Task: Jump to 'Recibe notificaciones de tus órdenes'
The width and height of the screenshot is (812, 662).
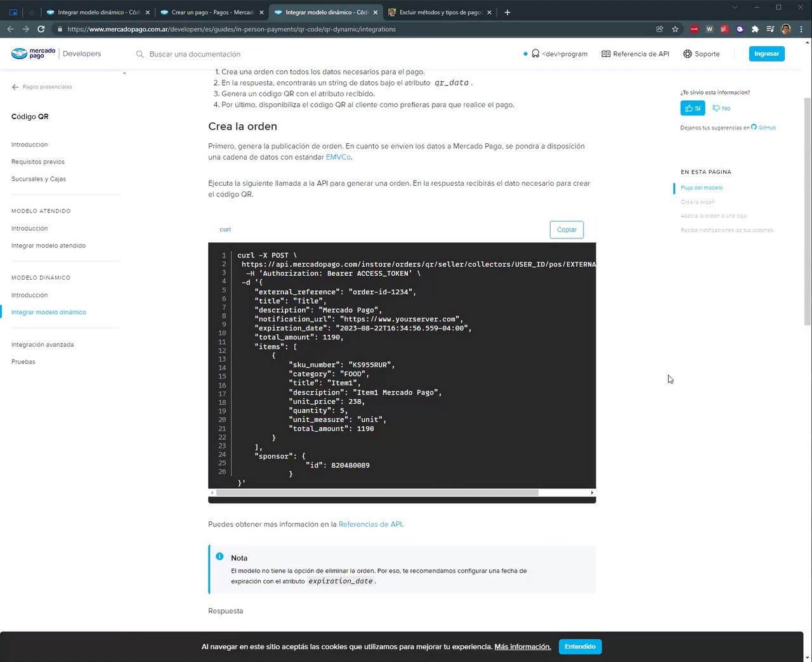Action: (727, 230)
